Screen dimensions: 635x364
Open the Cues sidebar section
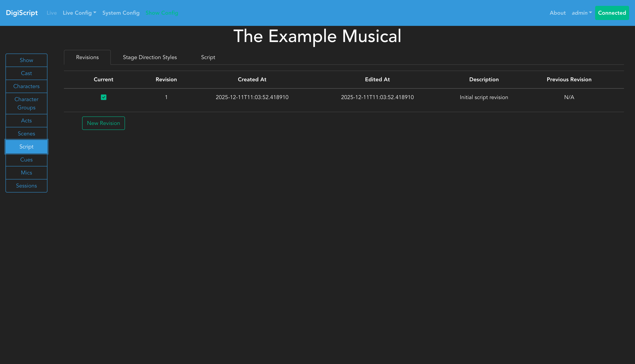point(26,159)
